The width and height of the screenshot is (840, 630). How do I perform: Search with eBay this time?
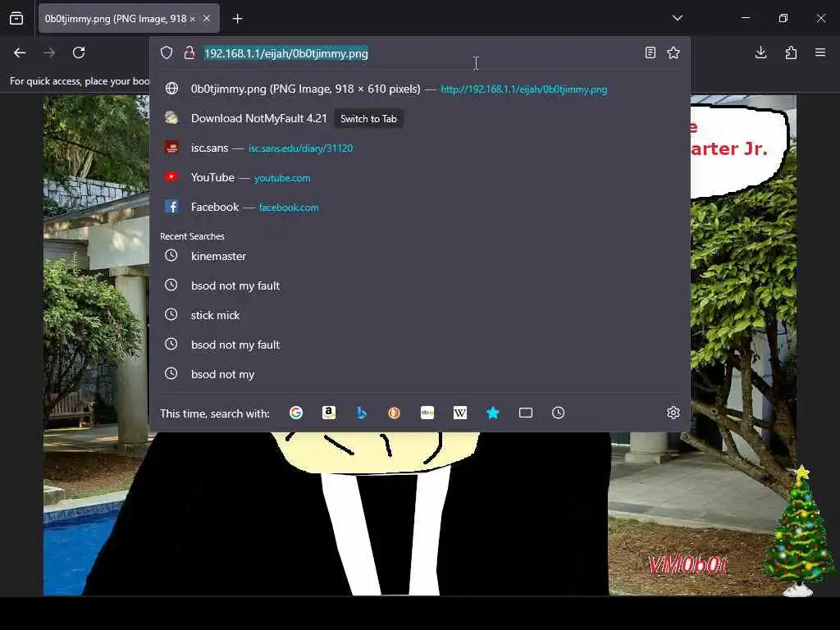pyautogui.click(x=427, y=413)
